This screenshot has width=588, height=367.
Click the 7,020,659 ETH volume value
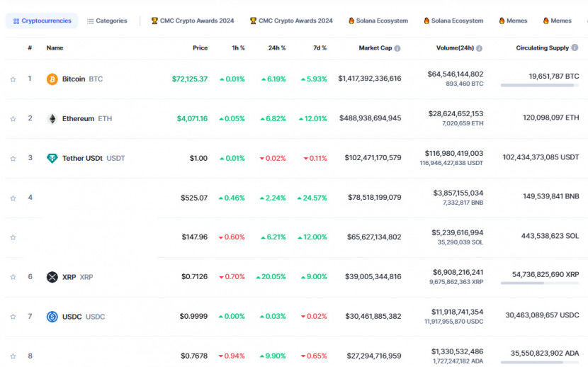coord(463,123)
